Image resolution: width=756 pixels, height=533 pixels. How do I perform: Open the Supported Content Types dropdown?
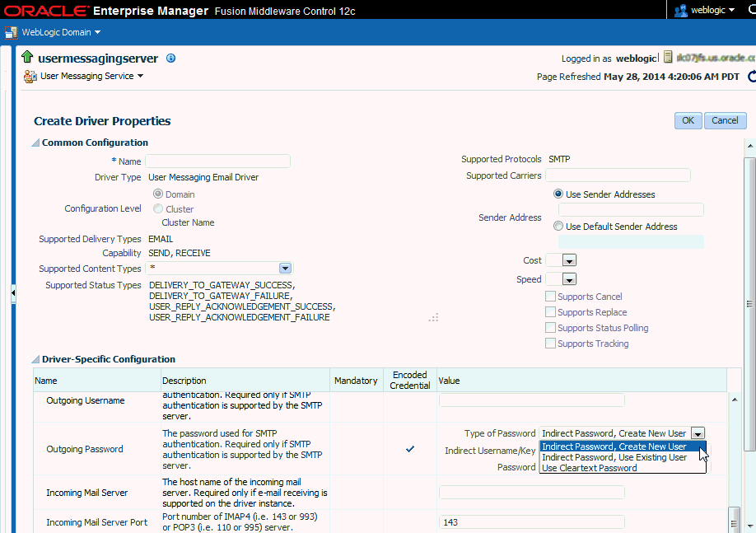(x=285, y=269)
